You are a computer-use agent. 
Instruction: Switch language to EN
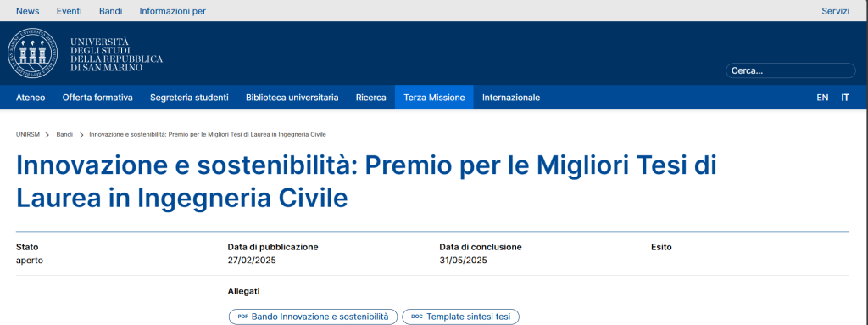[822, 98]
